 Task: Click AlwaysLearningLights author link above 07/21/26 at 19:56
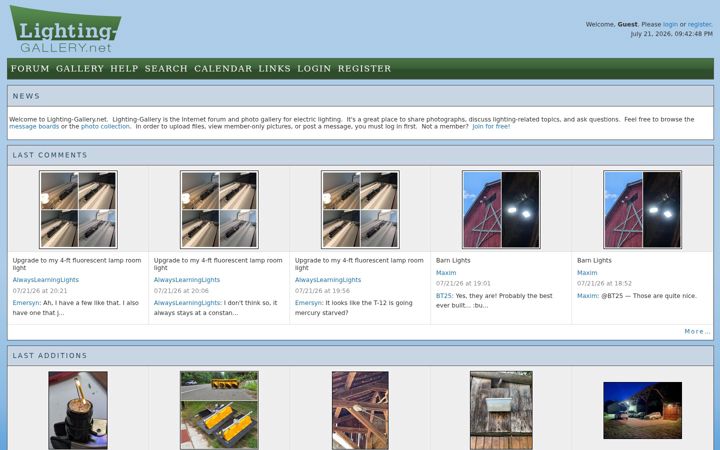pyautogui.click(x=328, y=280)
